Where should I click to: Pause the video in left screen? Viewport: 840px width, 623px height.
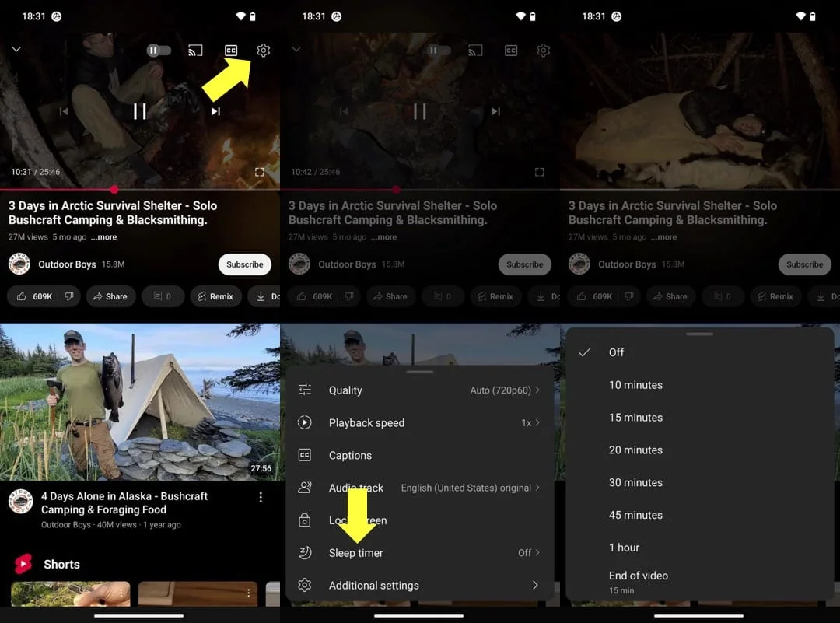[x=140, y=111]
